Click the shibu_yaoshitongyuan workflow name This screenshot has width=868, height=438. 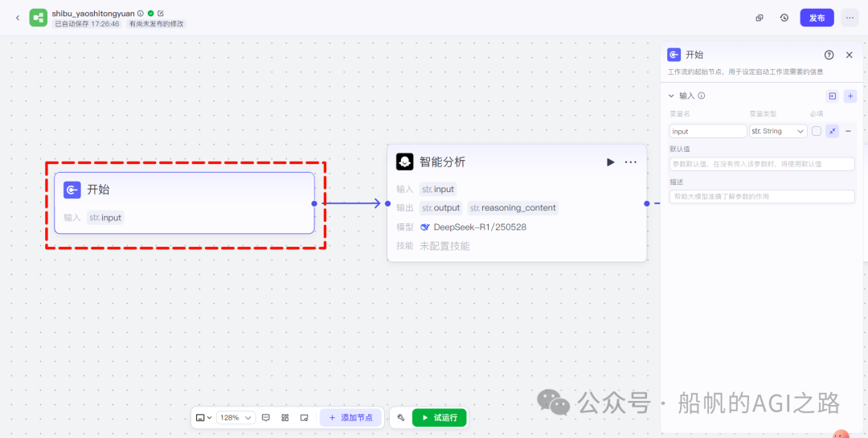click(93, 13)
